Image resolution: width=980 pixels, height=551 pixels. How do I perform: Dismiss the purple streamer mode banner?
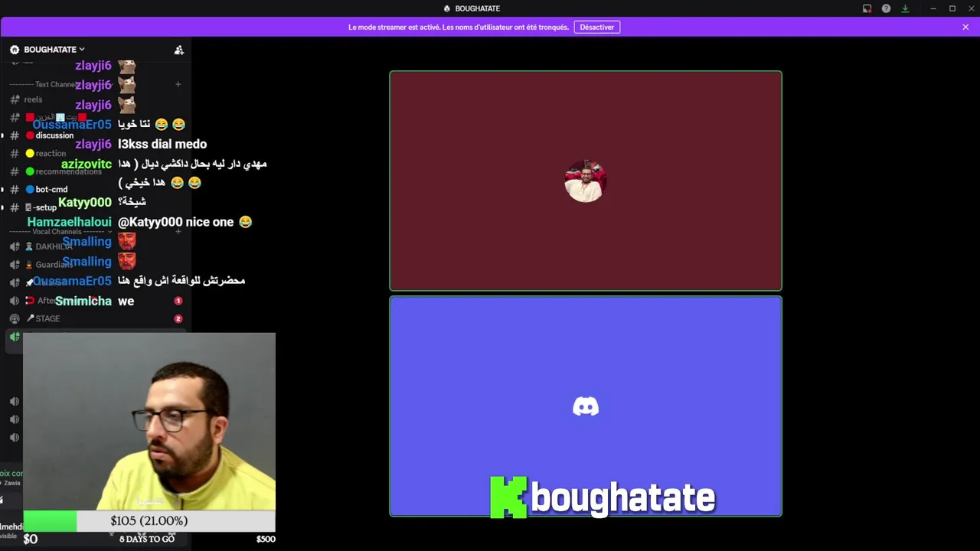(x=965, y=27)
